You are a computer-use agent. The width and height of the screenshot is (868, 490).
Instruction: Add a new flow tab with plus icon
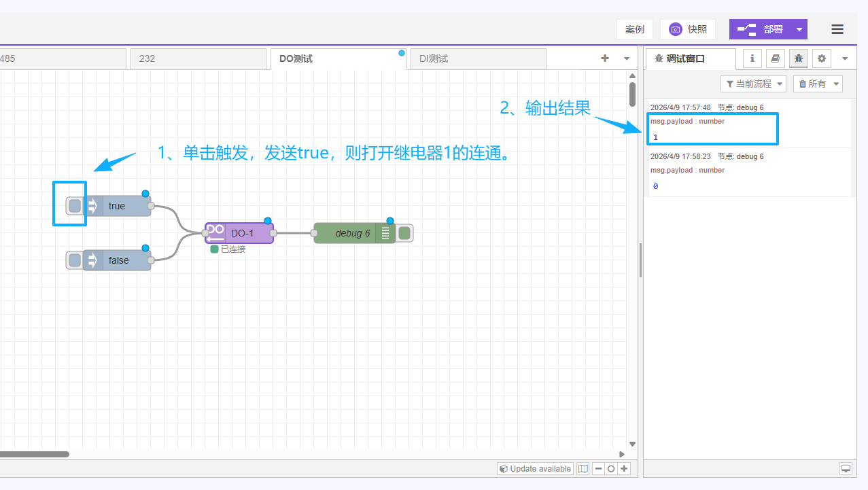pos(604,58)
